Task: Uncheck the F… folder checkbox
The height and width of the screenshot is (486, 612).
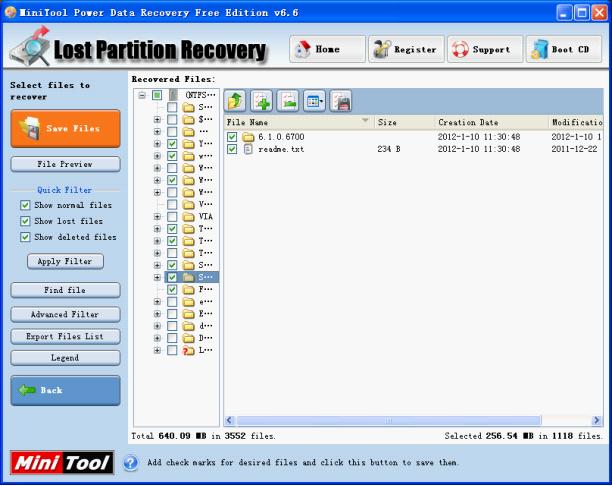Action: coord(172,289)
